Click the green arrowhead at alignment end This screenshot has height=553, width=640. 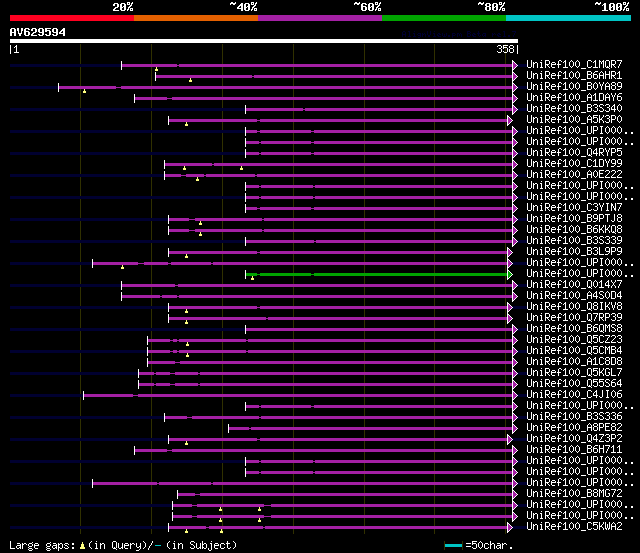(x=510, y=275)
